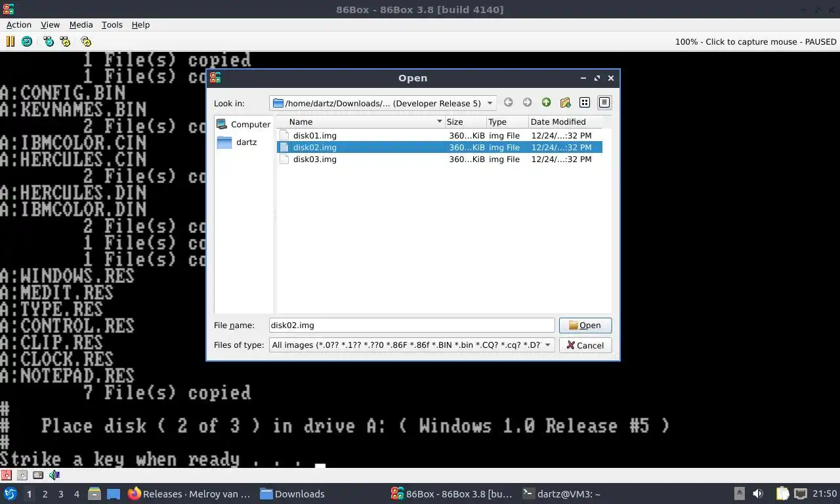The width and height of the screenshot is (840, 504).
Task: Click the Settings gear icon in 86Box toolbar
Action: click(x=86, y=41)
